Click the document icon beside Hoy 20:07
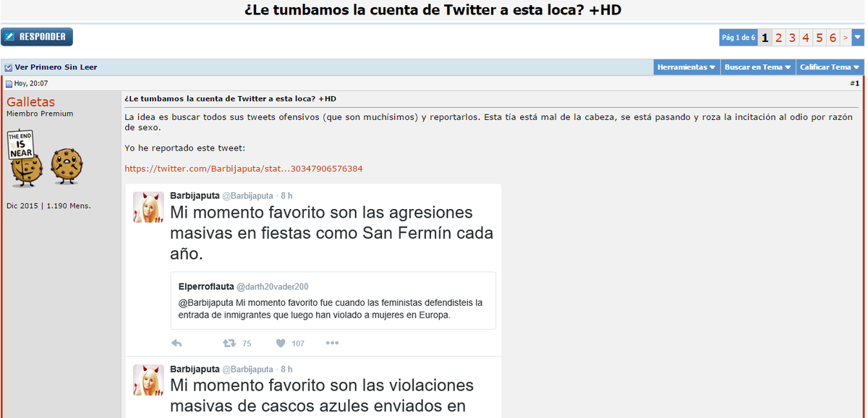 coord(7,83)
